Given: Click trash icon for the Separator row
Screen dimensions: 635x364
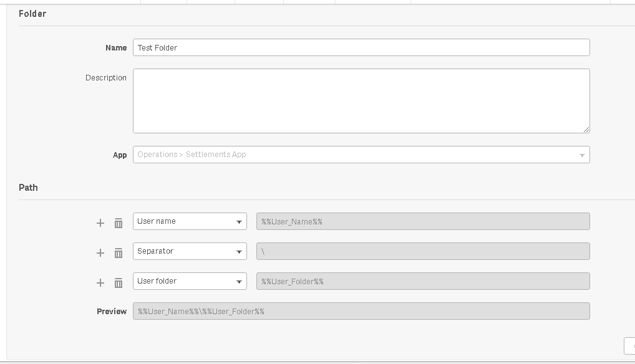Looking at the screenshot, I should point(119,252).
